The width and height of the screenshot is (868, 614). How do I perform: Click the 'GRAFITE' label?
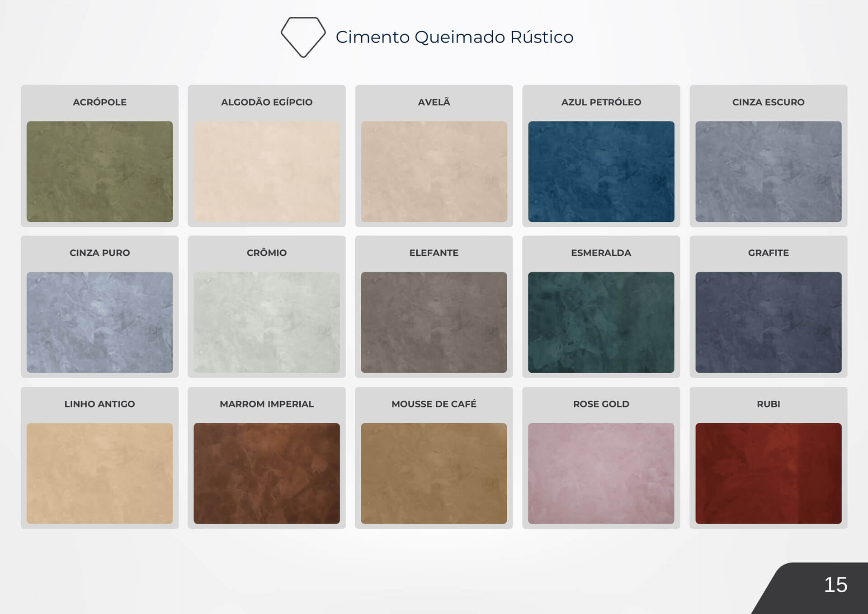(x=769, y=253)
